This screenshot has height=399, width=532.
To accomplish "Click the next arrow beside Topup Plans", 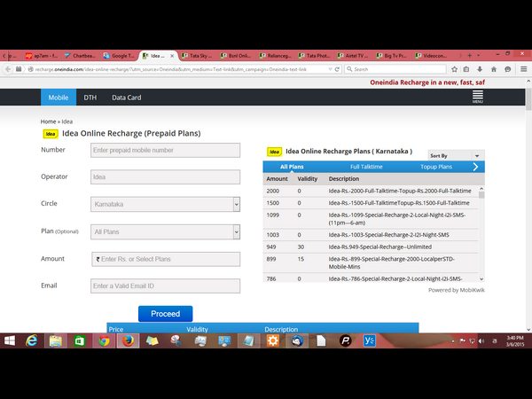I will [x=476, y=167].
